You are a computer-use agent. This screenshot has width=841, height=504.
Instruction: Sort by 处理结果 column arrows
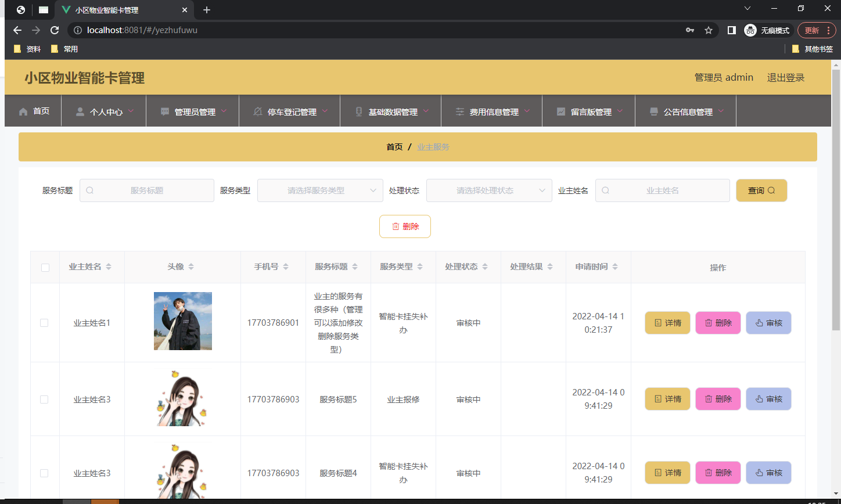tap(550, 267)
